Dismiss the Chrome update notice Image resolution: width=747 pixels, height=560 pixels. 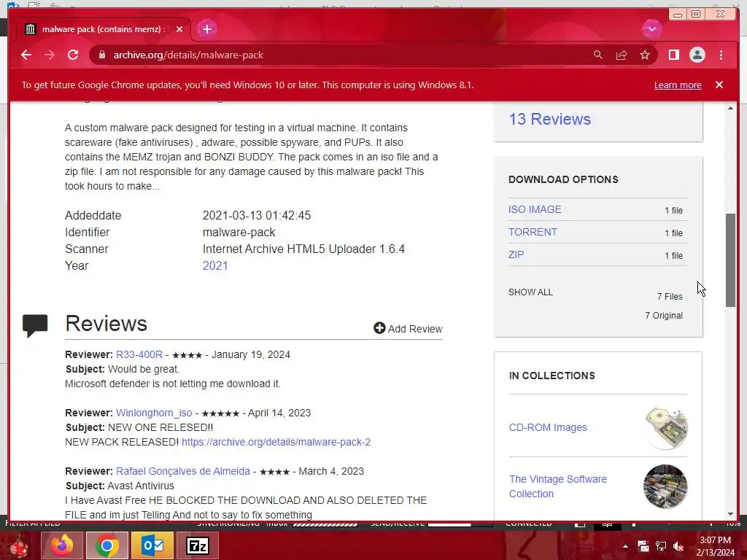pyautogui.click(x=719, y=85)
